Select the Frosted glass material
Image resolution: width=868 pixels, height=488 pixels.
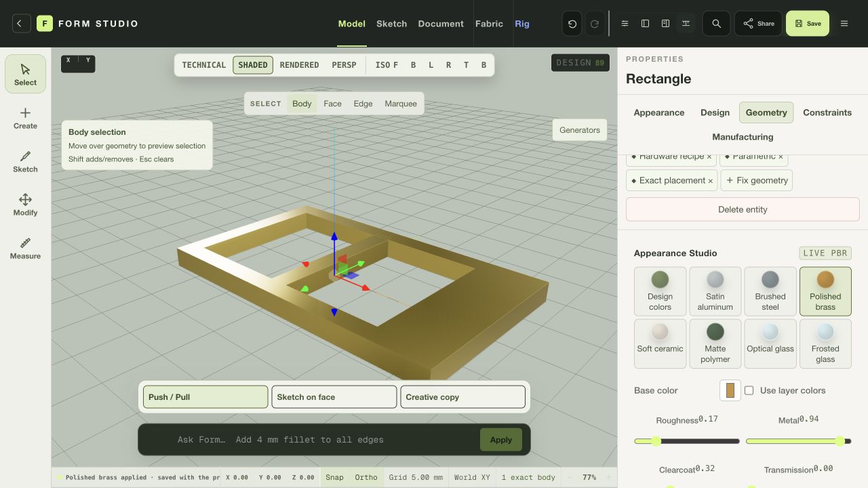[x=825, y=344]
